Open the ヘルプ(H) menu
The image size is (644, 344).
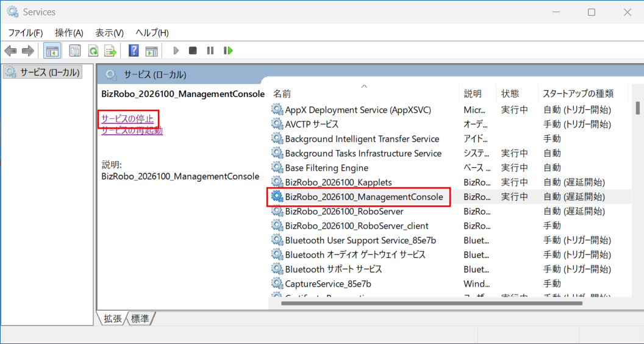(x=152, y=33)
